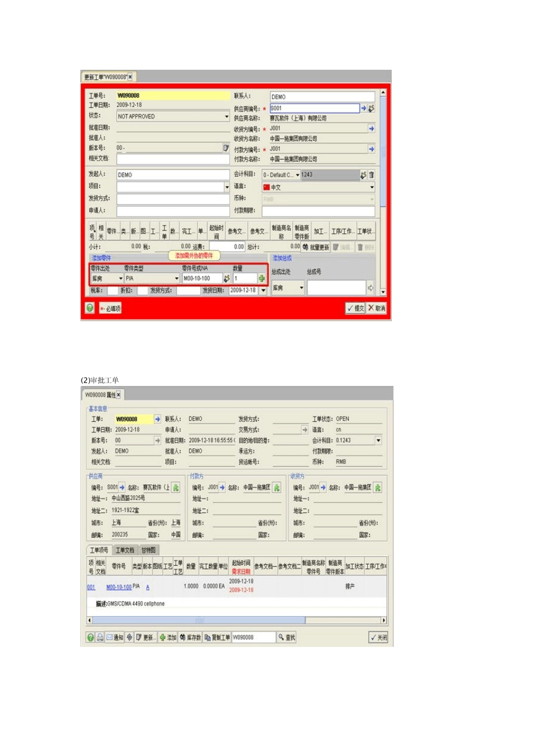Click the green supplier details icon beside 赛瓦软件
Viewport: 534px width, 756px height.
point(175,488)
